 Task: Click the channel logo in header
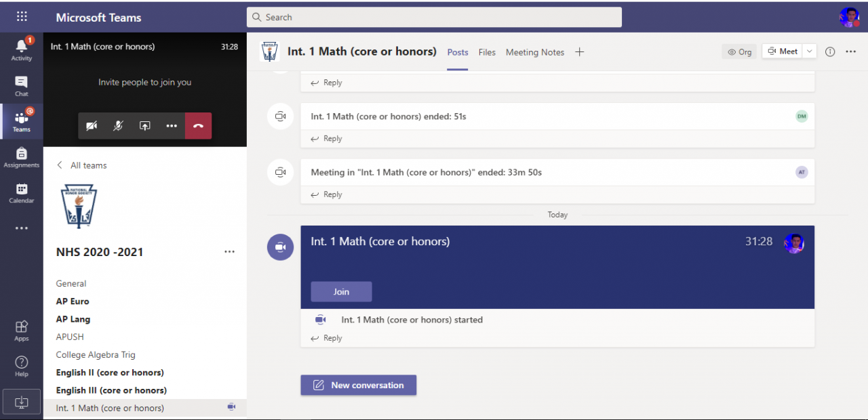point(270,51)
